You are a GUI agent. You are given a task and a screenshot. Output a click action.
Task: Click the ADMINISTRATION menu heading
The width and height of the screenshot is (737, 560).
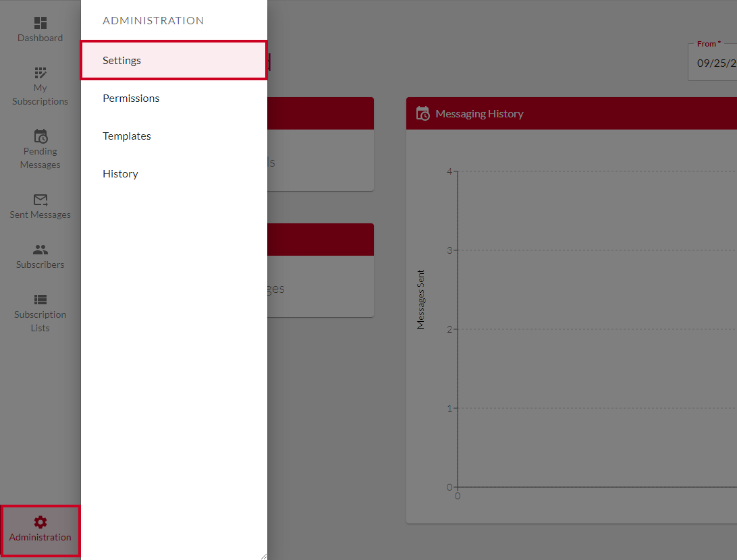(x=153, y=21)
